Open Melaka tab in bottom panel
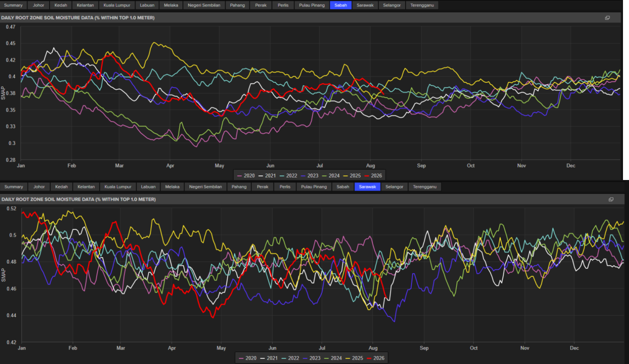Screen dimensions: 629x364 (172, 187)
